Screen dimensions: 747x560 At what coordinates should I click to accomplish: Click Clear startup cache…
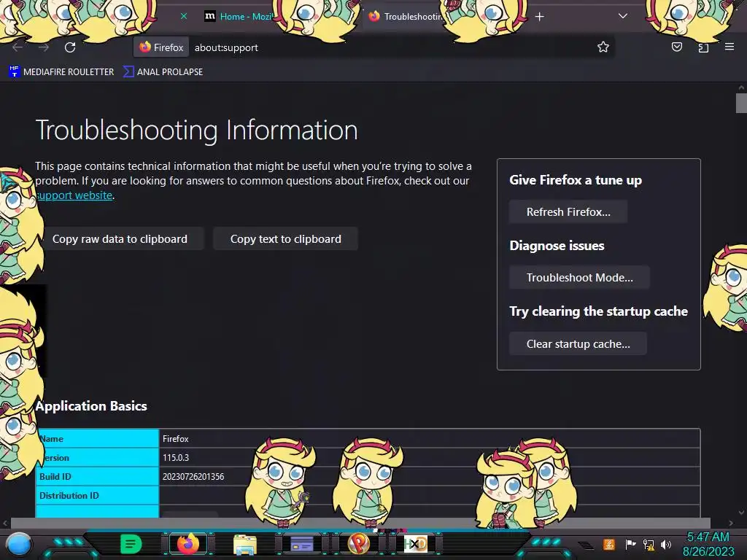[578, 344]
